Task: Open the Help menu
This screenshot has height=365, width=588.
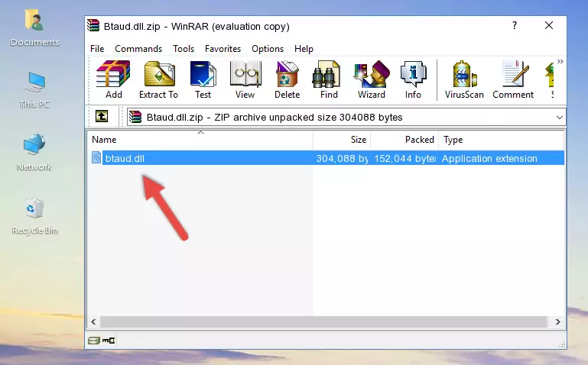Action: coord(304,49)
